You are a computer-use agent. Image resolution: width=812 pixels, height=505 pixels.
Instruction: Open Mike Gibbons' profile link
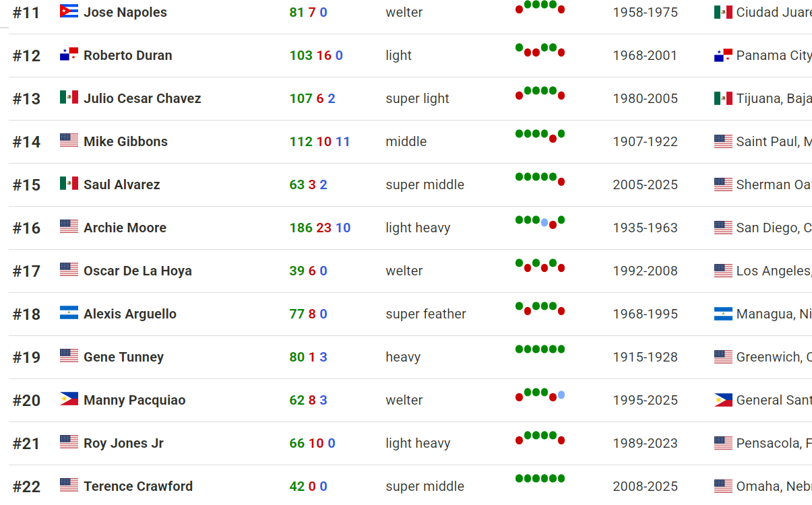click(125, 141)
